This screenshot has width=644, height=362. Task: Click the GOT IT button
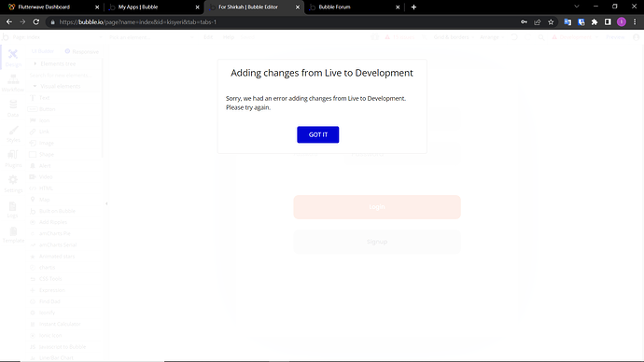coord(318,134)
